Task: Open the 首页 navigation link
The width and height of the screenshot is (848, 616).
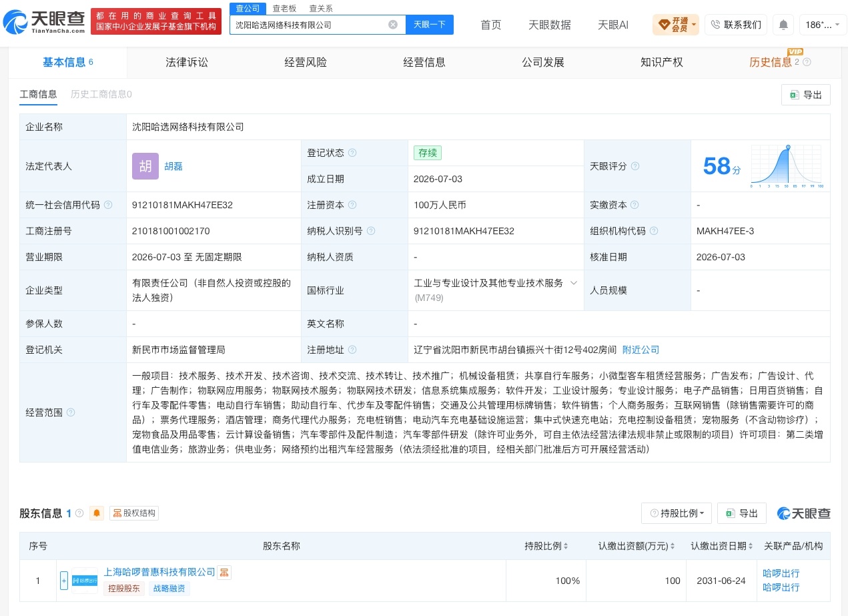Action: pos(491,25)
